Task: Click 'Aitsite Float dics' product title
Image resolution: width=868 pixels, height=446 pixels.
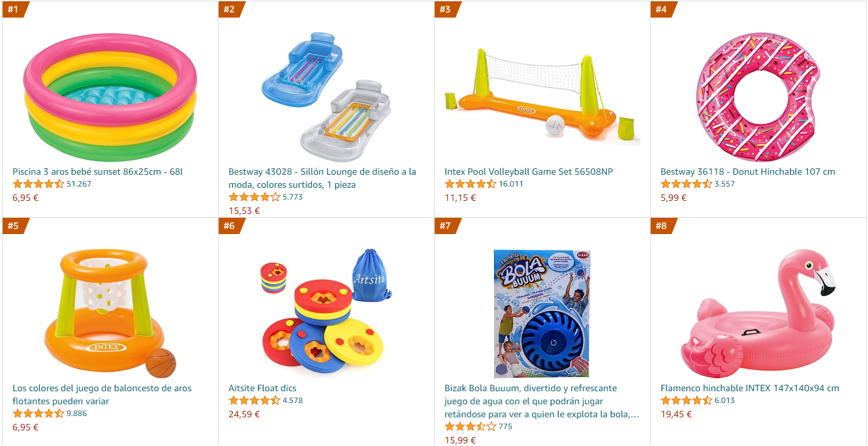Action: pos(262,388)
